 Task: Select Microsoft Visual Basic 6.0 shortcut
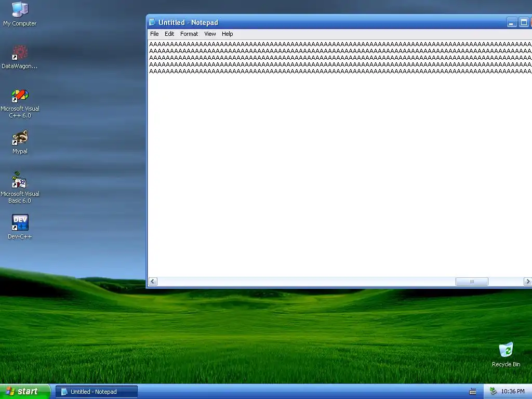(x=20, y=187)
